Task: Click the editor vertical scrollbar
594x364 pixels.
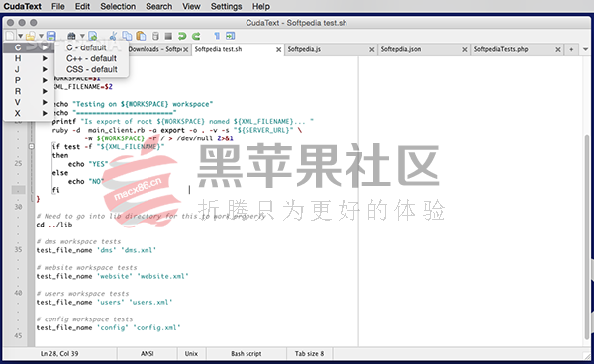Action: (x=587, y=237)
